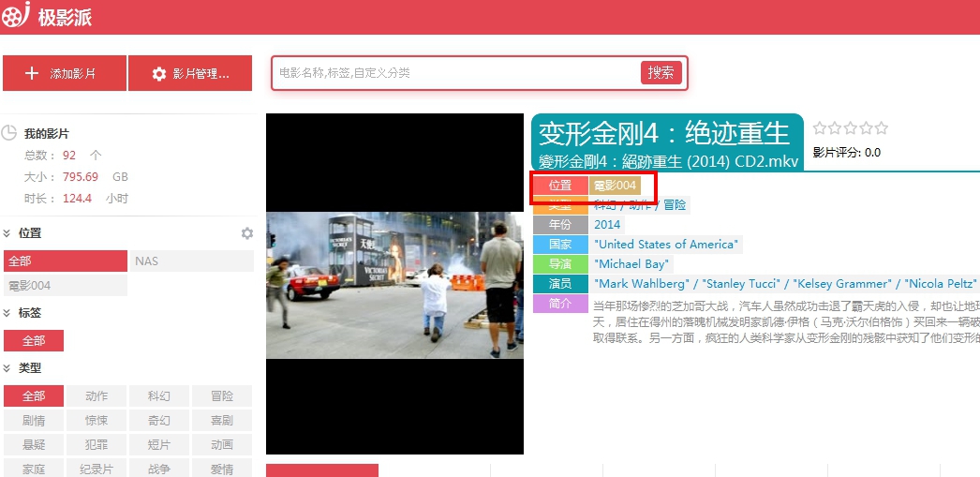Rate the movie five stars
Image resolution: width=980 pixels, height=477 pixels.
882,128
